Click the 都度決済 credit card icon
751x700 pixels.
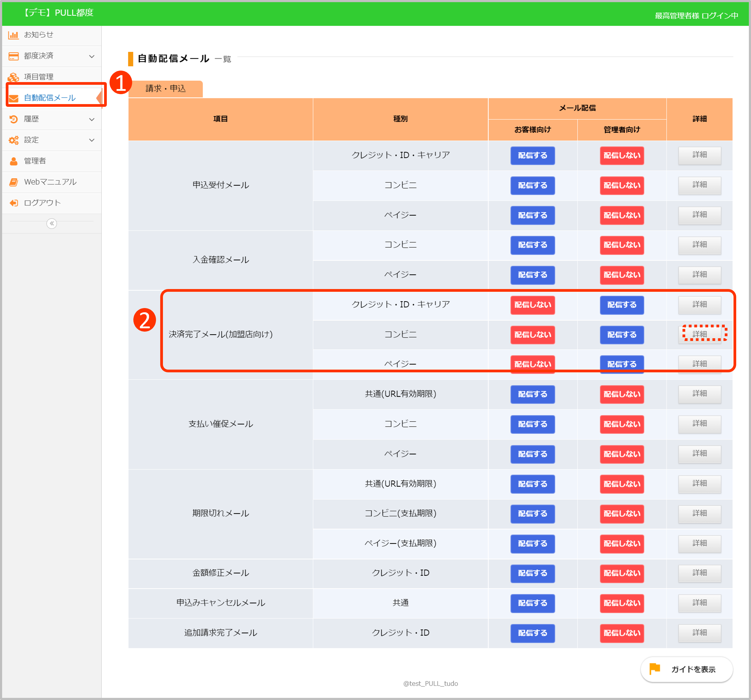[x=14, y=56]
